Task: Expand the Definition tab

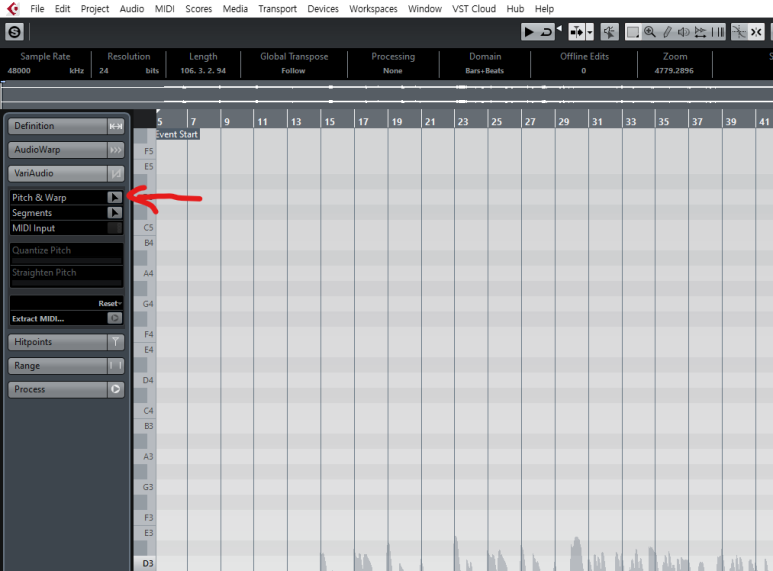Action: click(x=58, y=126)
